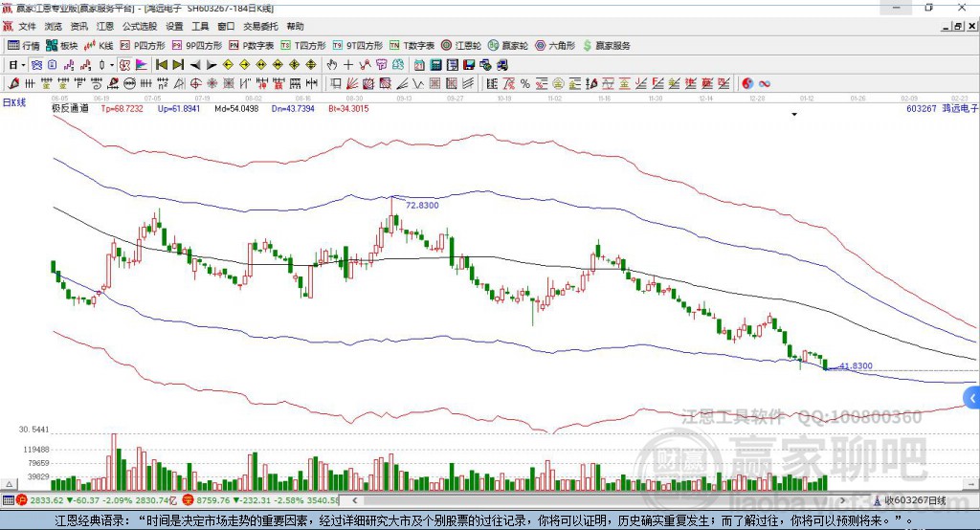
Task: Click the 41.8300 low price label
Action: pos(856,366)
